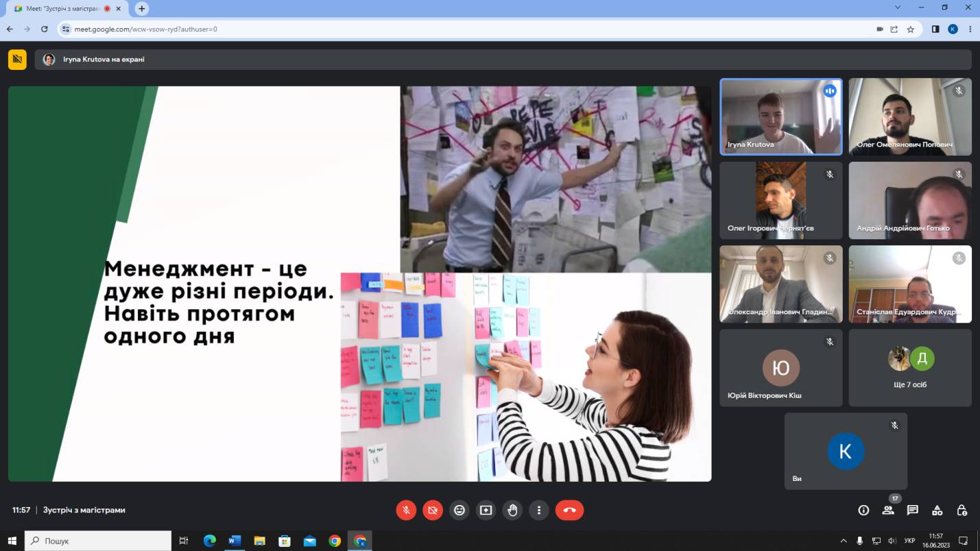Image resolution: width=980 pixels, height=551 pixels.
Task: Open the participants list panel
Action: coord(888,510)
